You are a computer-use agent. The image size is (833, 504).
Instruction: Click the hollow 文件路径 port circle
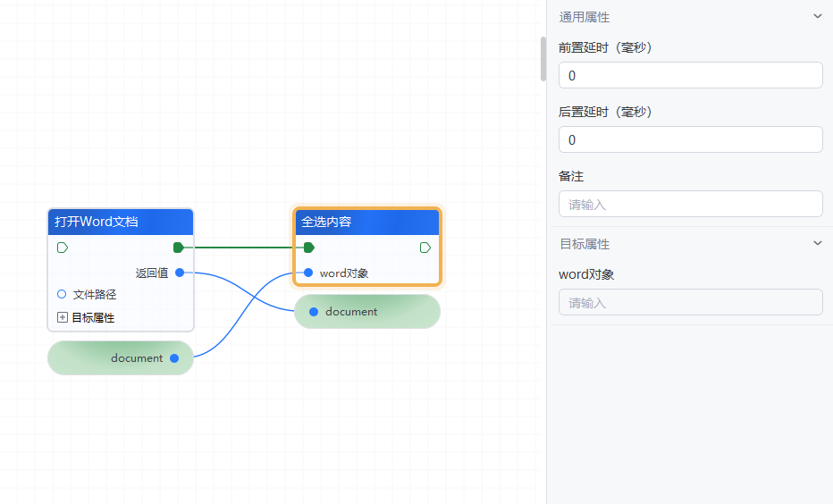pyautogui.click(x=62, y=294)
